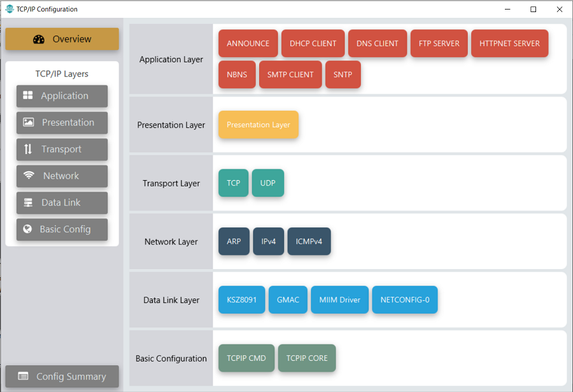
Task: Select the TCP transport block
Action: pos(233,183)
